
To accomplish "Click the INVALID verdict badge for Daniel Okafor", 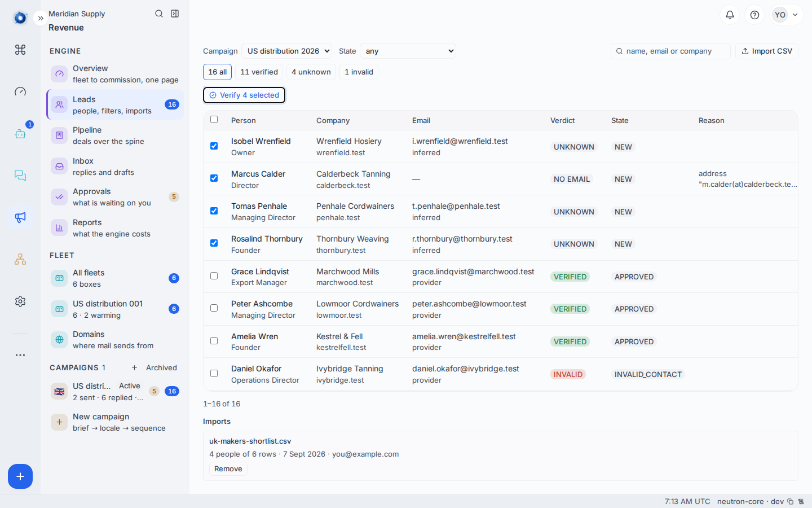I will [x=568, y=374].
